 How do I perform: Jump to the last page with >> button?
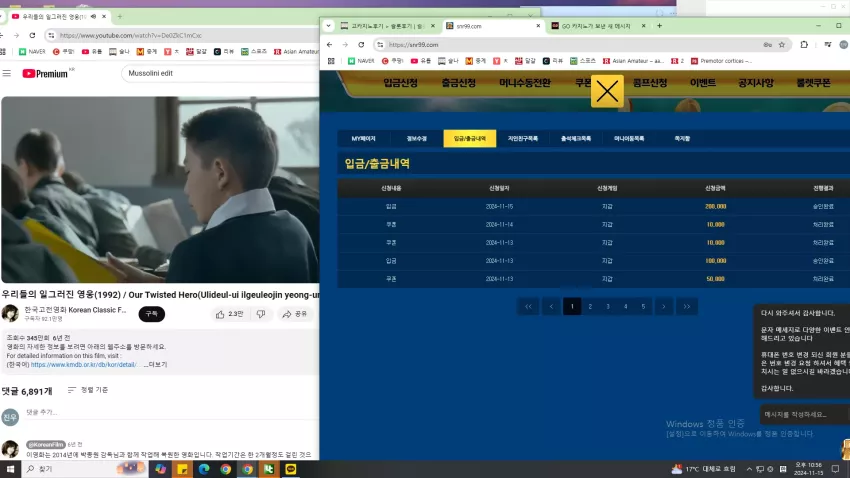686,307
